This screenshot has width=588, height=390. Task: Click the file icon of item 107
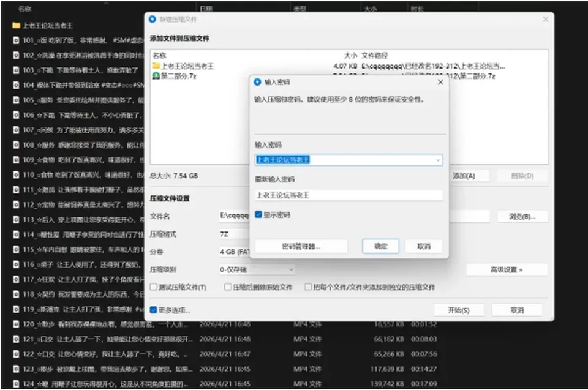(16, 130)
